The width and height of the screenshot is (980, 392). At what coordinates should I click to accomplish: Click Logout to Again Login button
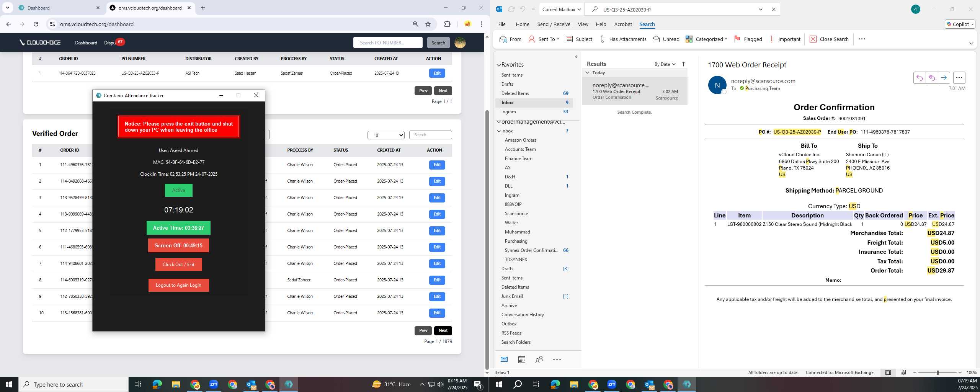pyautogui.click(x=178, y=285)
